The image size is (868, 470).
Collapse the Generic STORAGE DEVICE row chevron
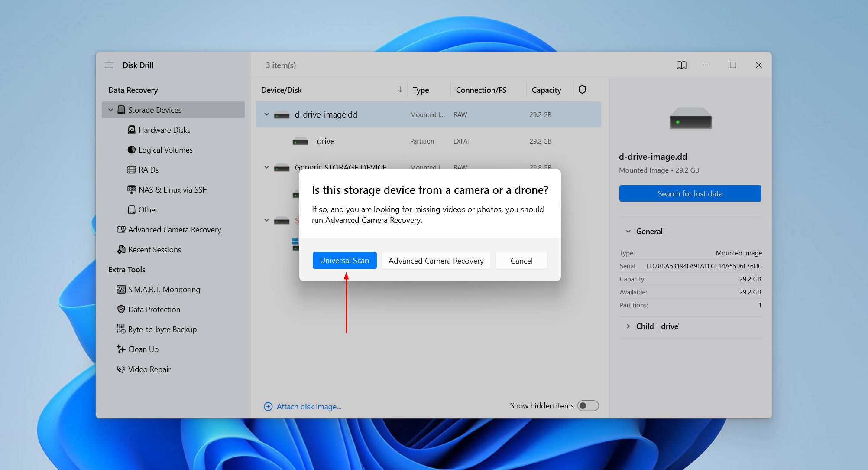coord(267,167)
